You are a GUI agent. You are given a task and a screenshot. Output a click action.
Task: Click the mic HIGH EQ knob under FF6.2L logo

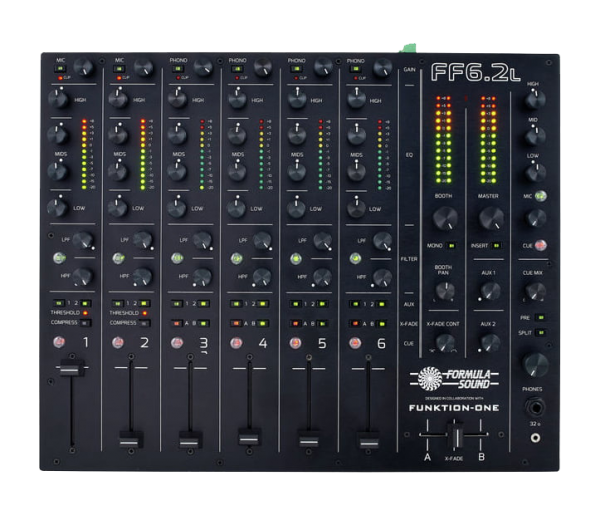[x=535, y=99]
